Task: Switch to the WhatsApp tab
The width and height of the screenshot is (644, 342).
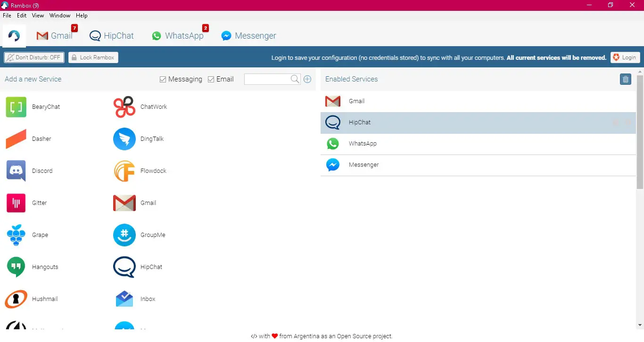Action: coord(178,36)
